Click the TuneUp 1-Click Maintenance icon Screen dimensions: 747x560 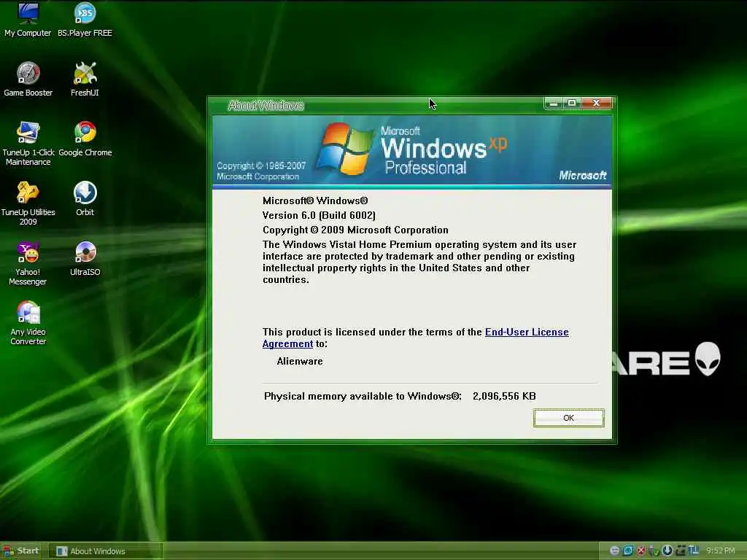(x=28, y=144)
